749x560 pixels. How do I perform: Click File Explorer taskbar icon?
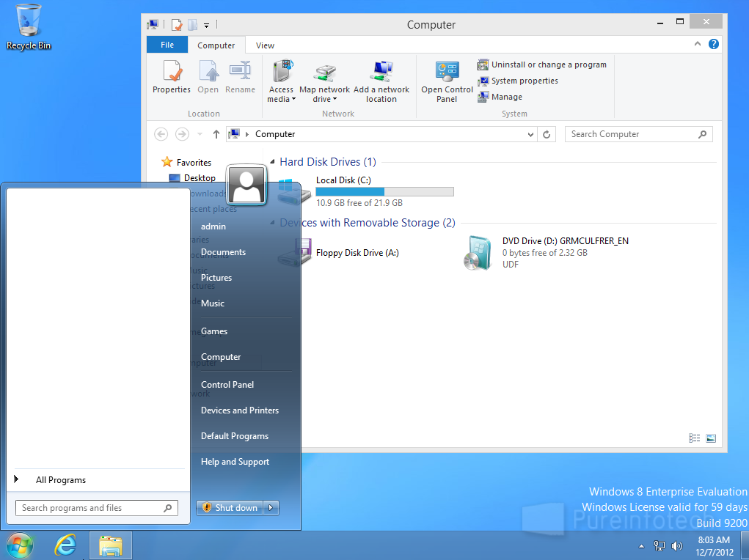coord(111,545)
